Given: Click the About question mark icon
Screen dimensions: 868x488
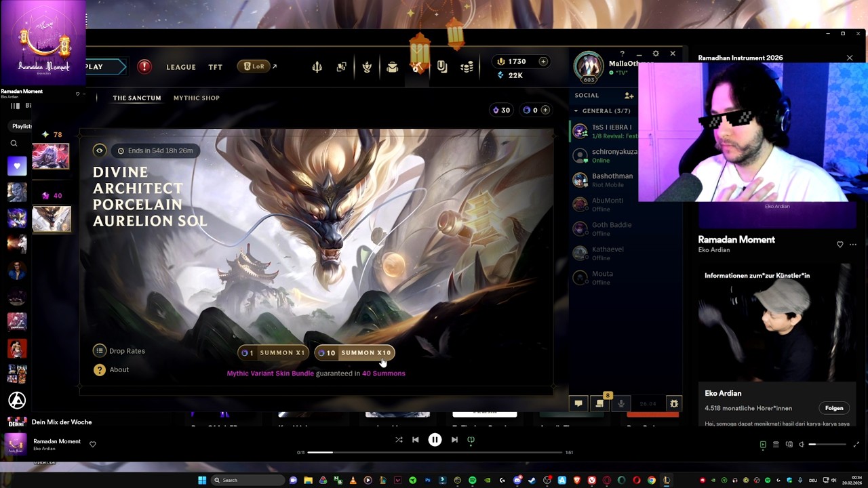Looking at the screenshot, I should click(x=100, y=369).
